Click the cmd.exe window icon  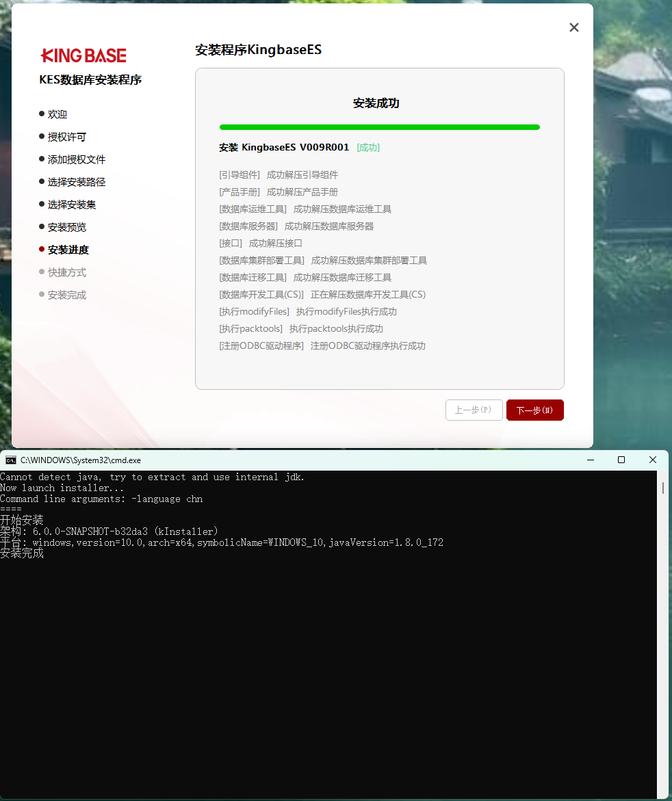coord(11,460)
